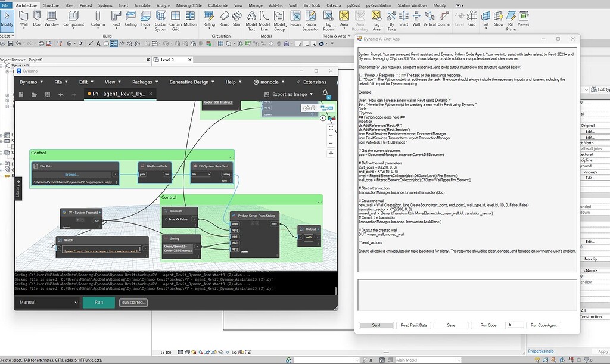Image resolution: width=610 pixels, height=364 pixels.
Task: Click Export as Image in Dynamo
Action: (x=291, y=95)
